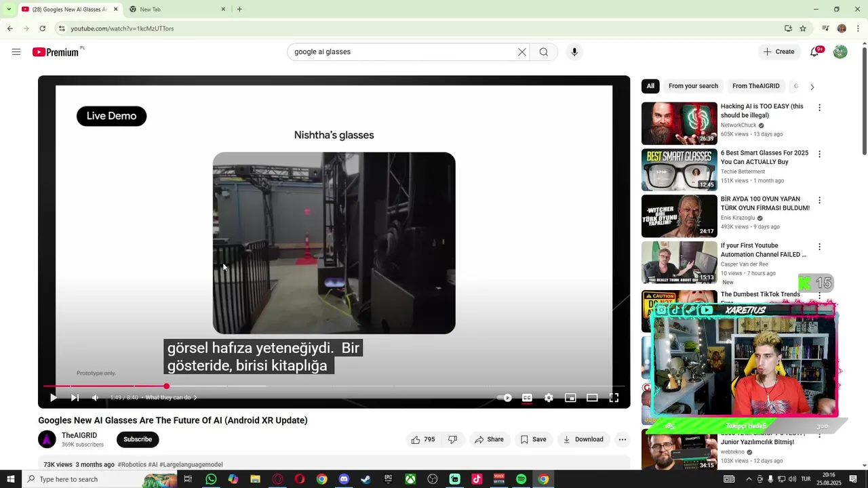Toggle closed captions in the player
Screen dimensions: 868x488
pyautogui.click(x=527, y=398)
